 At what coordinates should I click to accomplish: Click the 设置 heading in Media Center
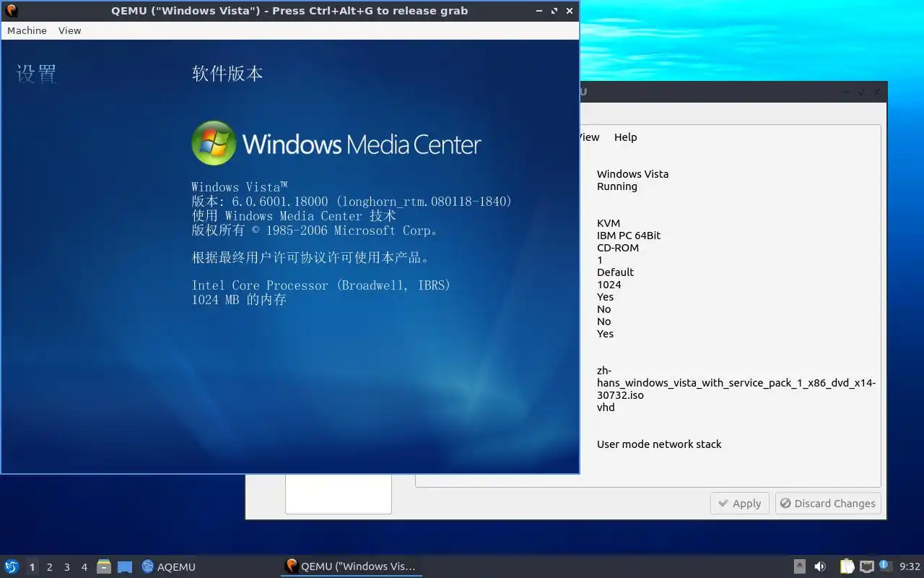pos(36,74)
